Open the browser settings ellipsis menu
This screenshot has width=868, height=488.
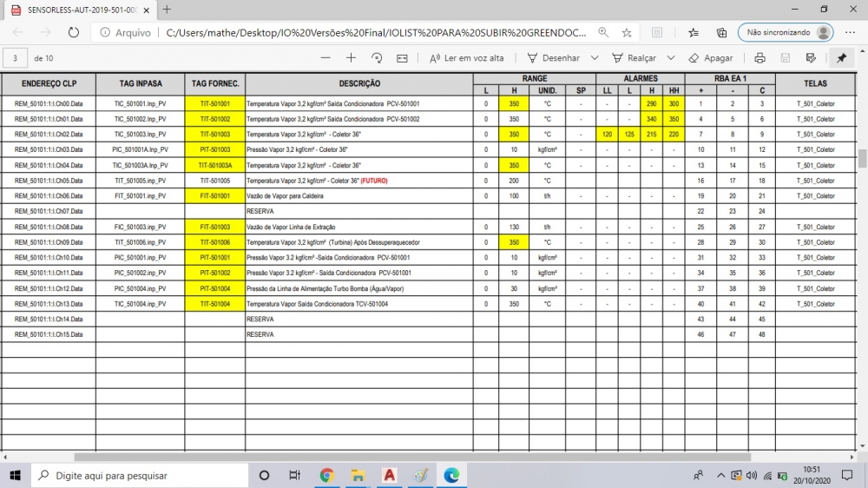click(851, 32)
